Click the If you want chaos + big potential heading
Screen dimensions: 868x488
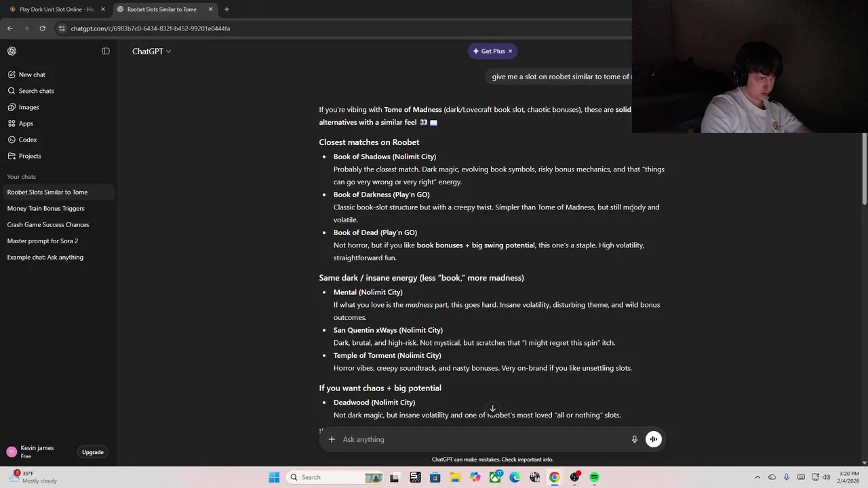pos(380,388)
